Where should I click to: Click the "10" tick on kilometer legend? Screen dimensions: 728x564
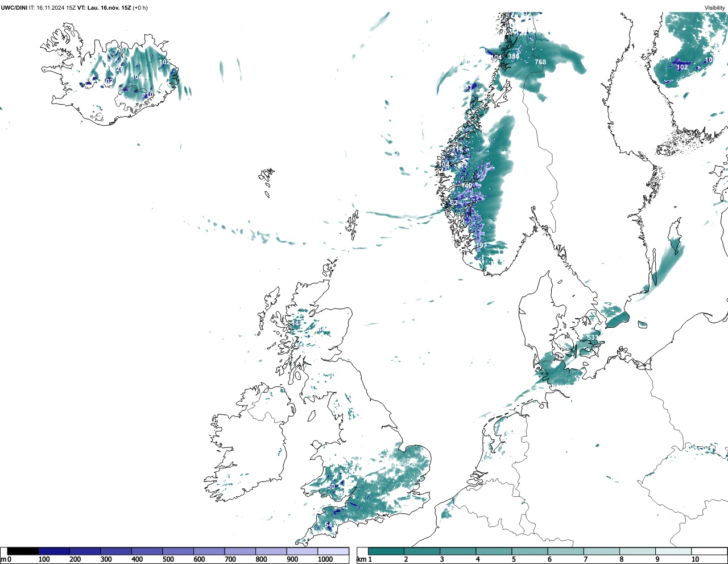(x=695, y=559)
